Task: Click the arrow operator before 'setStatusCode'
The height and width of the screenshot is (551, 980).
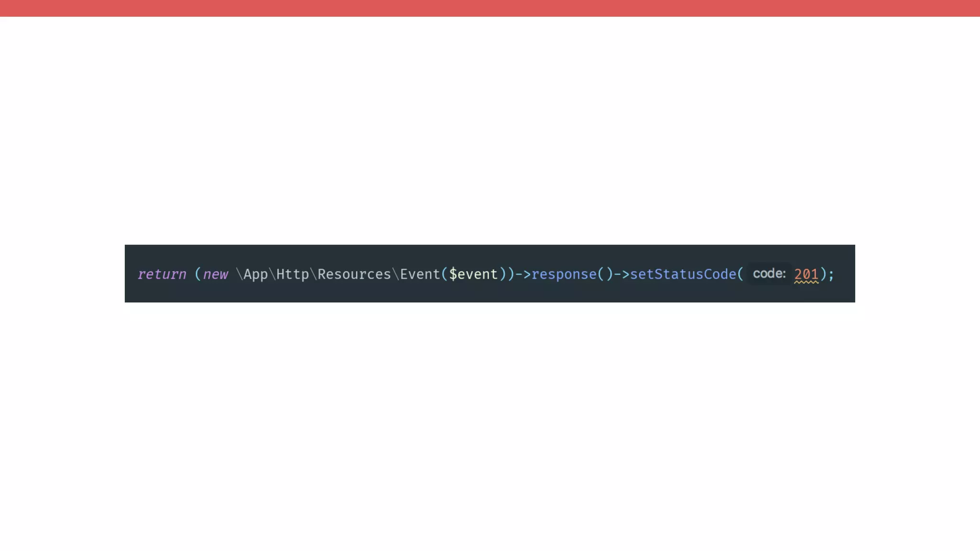Action: [621, 275]
